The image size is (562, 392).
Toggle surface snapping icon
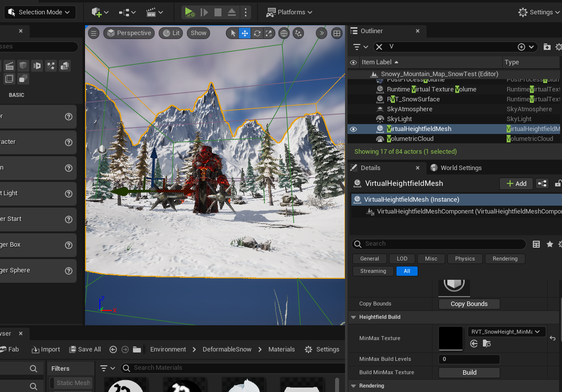(x=298, y=33)
